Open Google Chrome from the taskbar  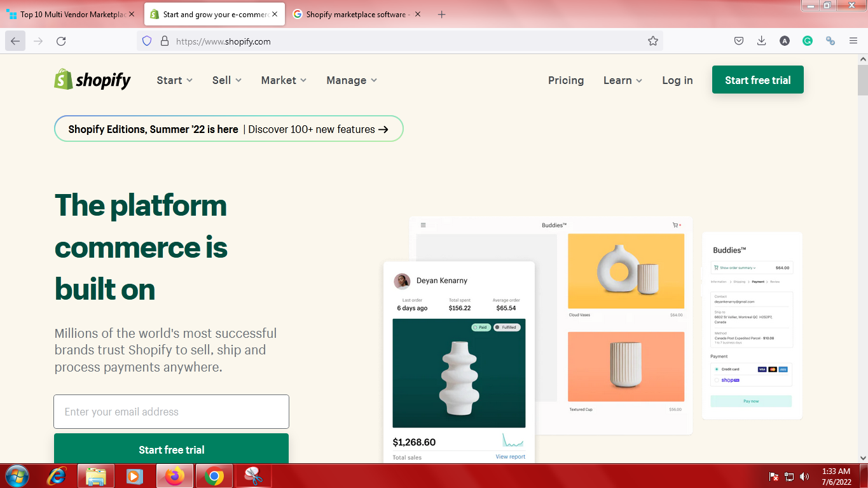coord(214,476)
